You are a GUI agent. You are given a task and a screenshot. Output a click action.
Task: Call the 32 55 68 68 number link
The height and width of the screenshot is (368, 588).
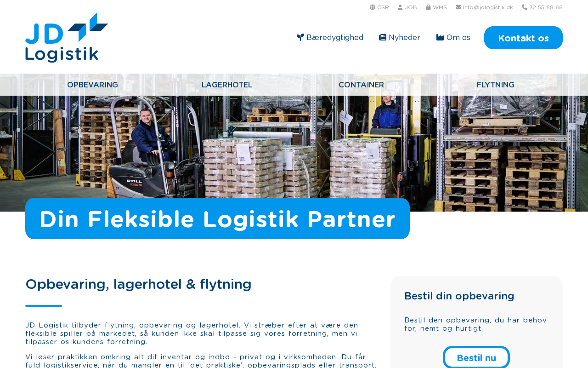(546, 7)
